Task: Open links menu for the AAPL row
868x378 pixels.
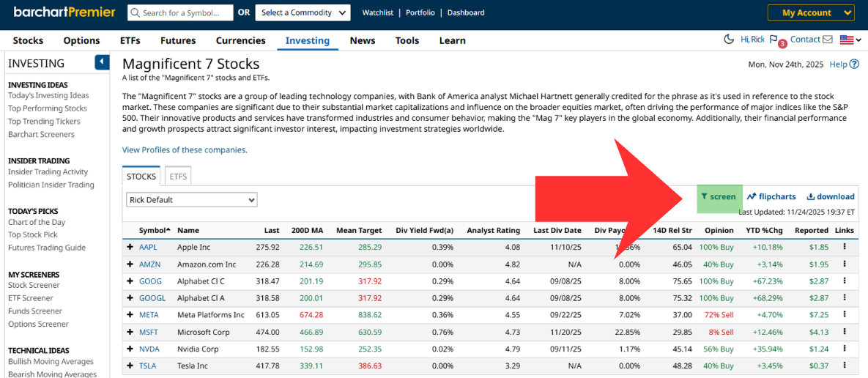Action: [x=844, y=247]
